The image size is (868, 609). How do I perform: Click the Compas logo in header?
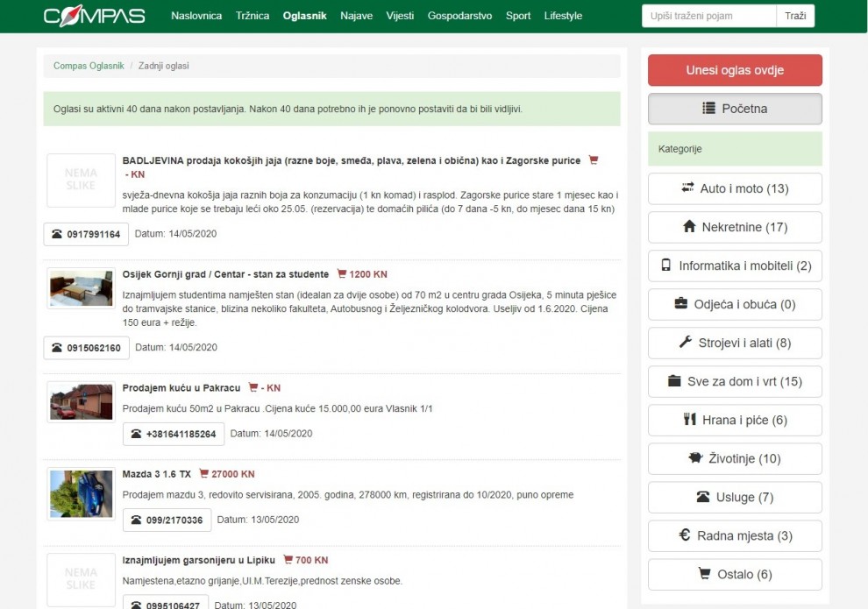(94, 16)
